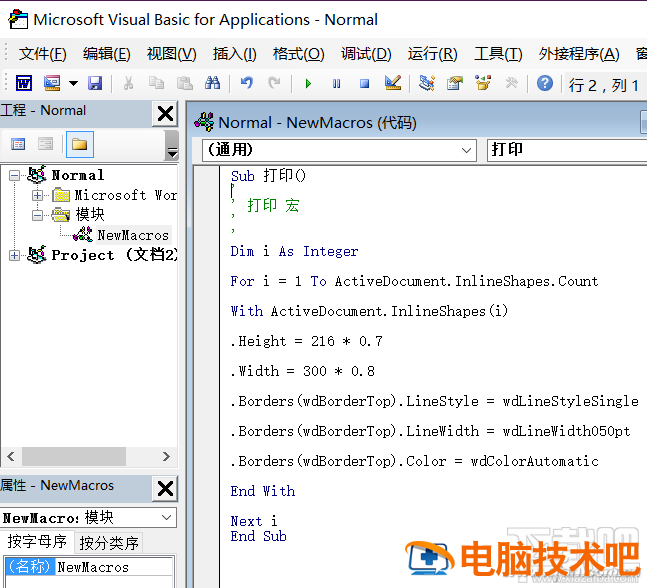Open the 插入(I) menu
This screenshot has height=588, width=647.
tap(234, 54)
